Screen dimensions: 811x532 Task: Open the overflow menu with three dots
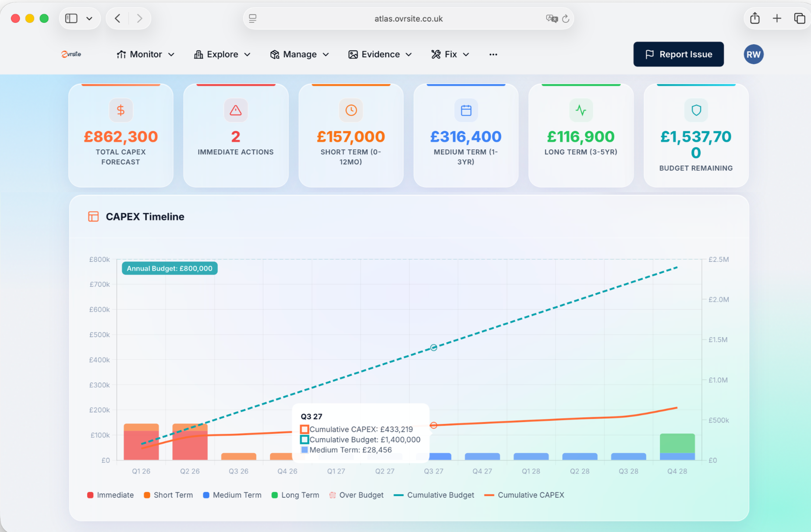(x=492, y=54)
